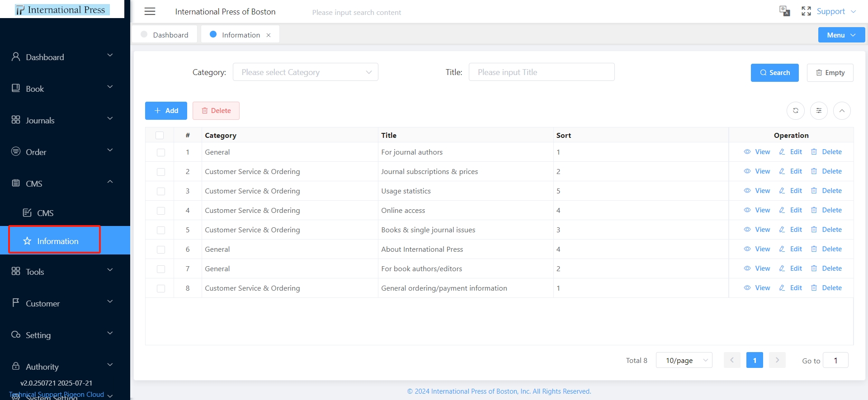The width and height of the screenshot is (868, 400).
Task: Toggle fullscreen mode icon
Action: pyautogui.click(x=806, y=11)
